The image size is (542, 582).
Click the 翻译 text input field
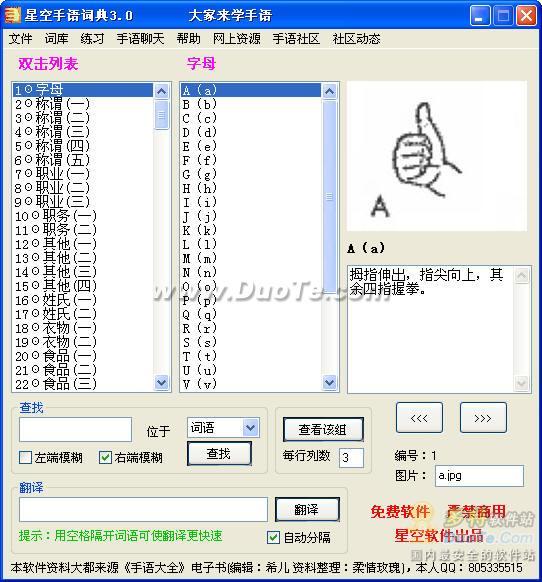[143, 510]
